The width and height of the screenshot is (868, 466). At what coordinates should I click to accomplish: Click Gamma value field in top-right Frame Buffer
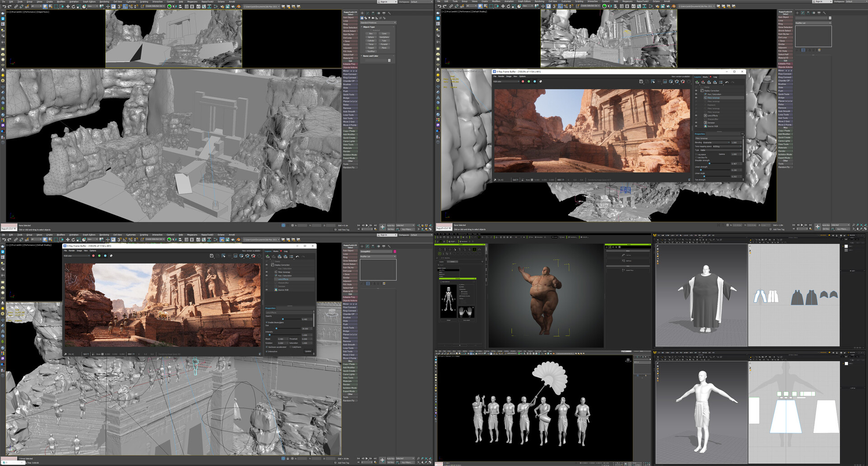click(x=736, y=154)
